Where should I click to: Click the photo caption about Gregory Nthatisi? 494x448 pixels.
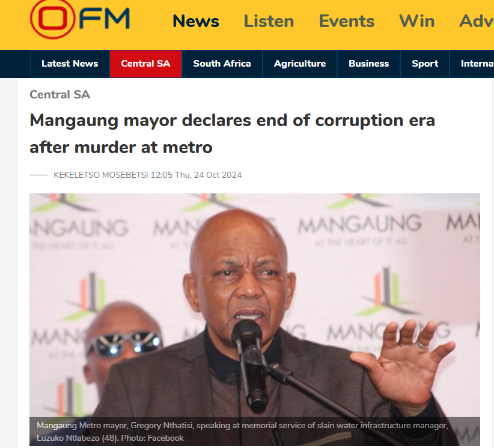242,432
